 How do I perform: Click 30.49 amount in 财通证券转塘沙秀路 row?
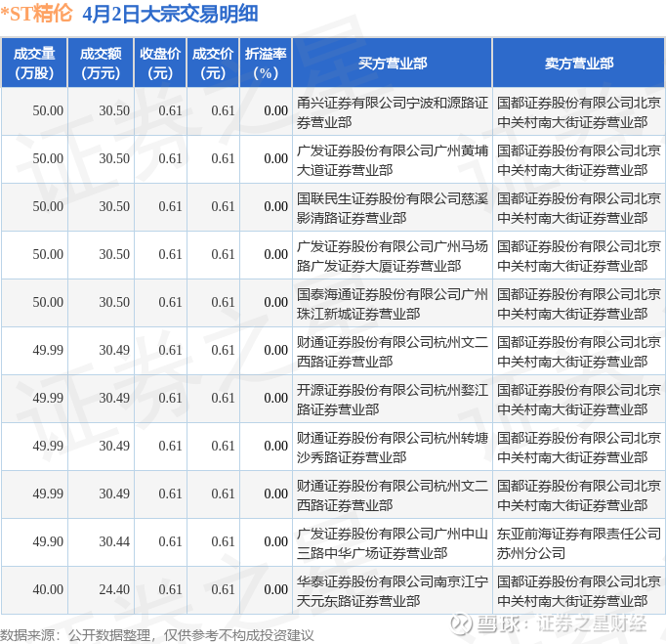[x=114, y=447]
